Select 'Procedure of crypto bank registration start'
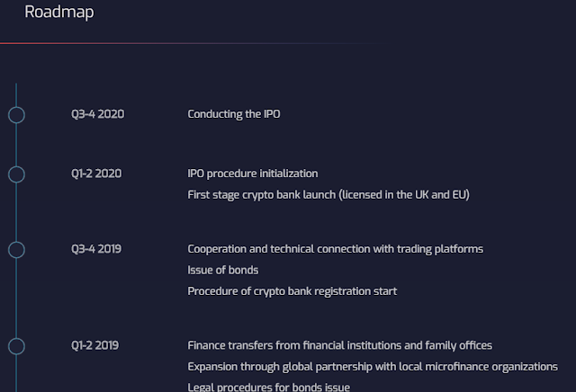 tap(292, 291)
